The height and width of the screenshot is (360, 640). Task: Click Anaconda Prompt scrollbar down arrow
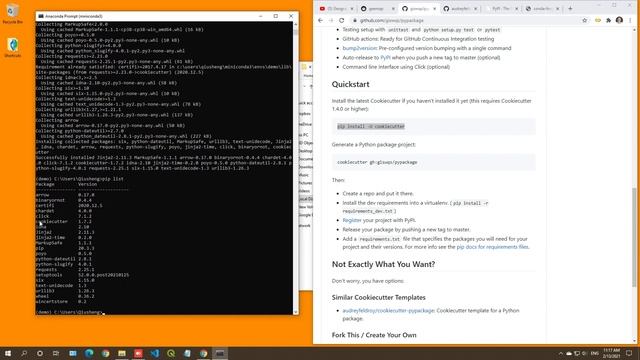pyautogui.click(x=296, y=312)
